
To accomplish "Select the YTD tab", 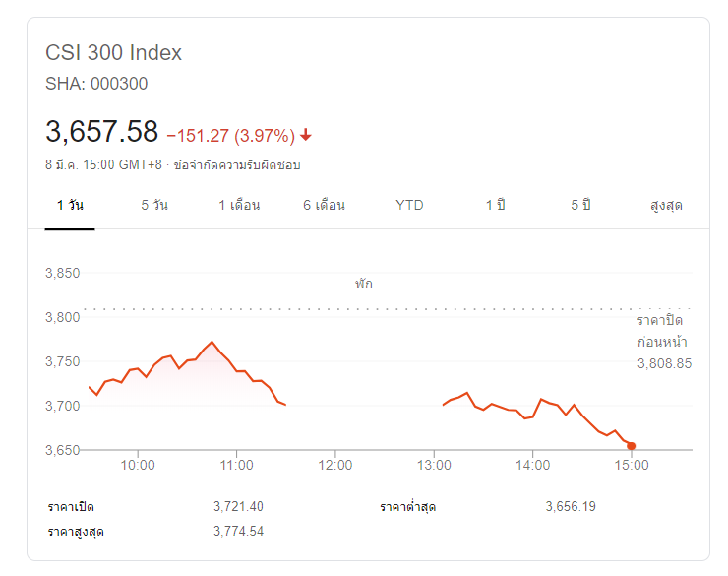I will (409, 205).
